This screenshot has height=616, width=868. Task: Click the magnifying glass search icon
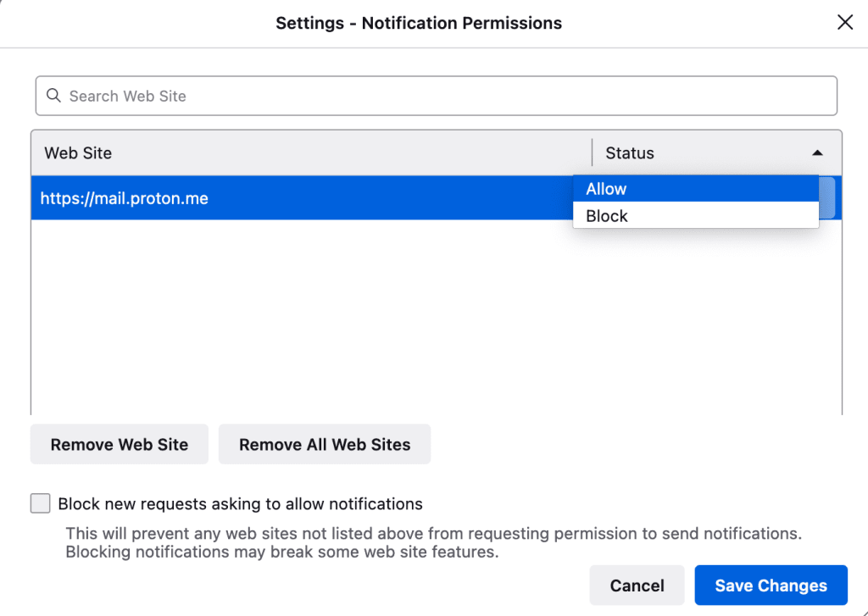tap(53, 96)
